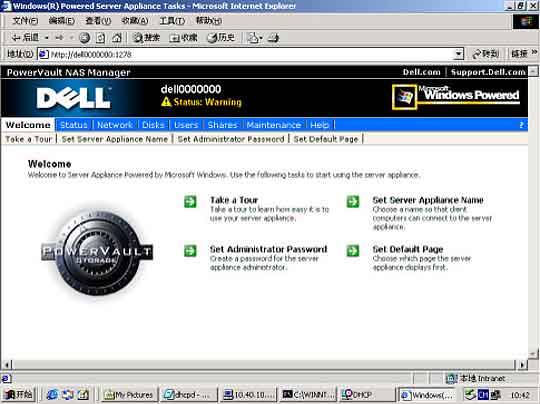Open the Take a Tour heading link
Screen dimensions: 540x404
tap(234, 200)
